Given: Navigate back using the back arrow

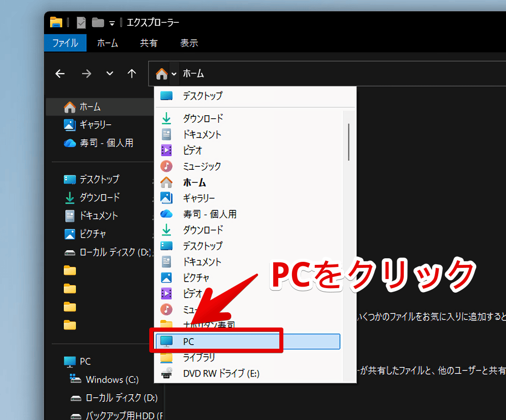Looking at the screenshot, I should [60, 74].
